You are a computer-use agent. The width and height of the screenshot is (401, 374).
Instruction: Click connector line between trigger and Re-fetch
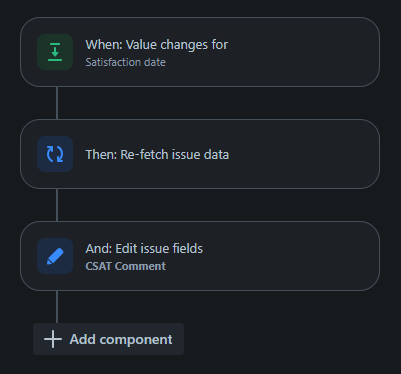57,103
